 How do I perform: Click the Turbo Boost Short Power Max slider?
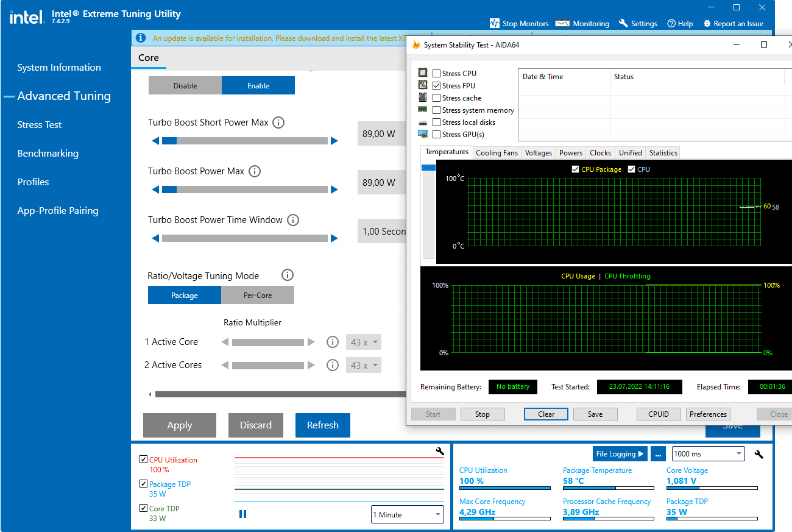click(x=245, y=141)
